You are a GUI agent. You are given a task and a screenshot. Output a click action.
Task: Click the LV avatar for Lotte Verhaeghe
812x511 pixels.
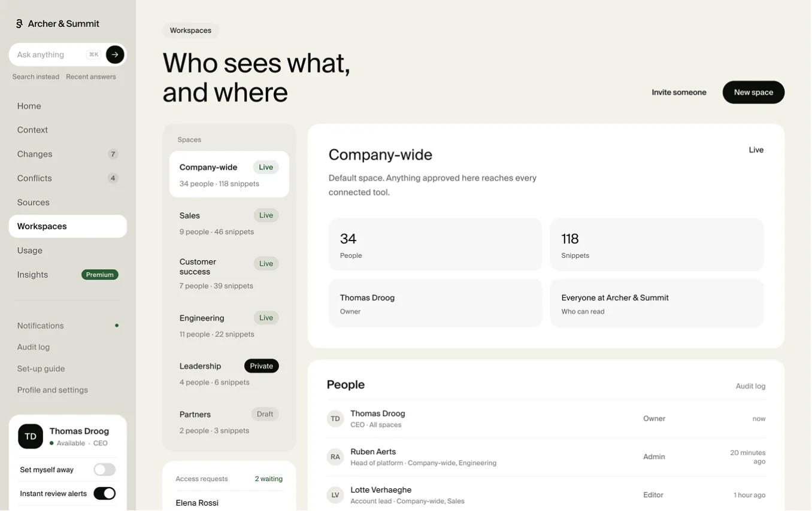click(335, 495)
